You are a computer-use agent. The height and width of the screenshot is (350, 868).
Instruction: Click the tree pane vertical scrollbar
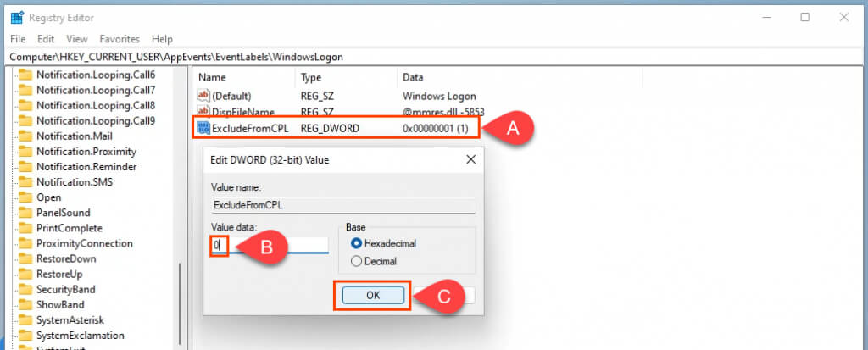click(x=180, y=303)
